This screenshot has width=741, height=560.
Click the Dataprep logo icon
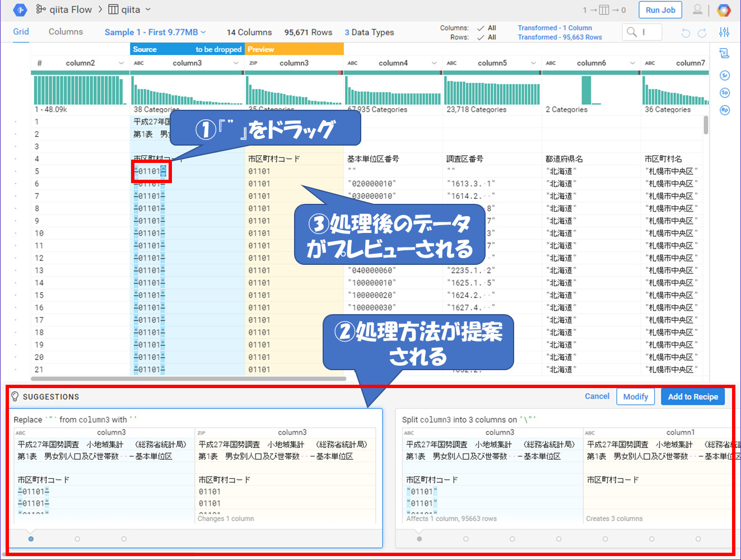point(20,10)
